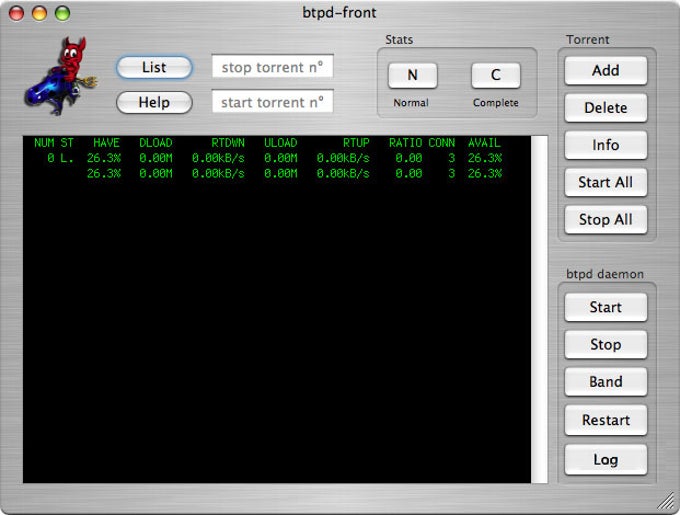Click the yellow minimize window button
680x515 pixels.
point(39,13)
